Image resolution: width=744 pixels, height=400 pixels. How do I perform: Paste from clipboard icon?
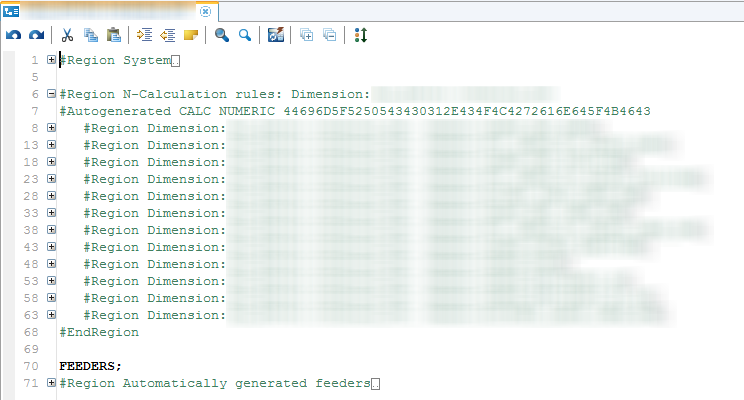(x=113, y=35)
